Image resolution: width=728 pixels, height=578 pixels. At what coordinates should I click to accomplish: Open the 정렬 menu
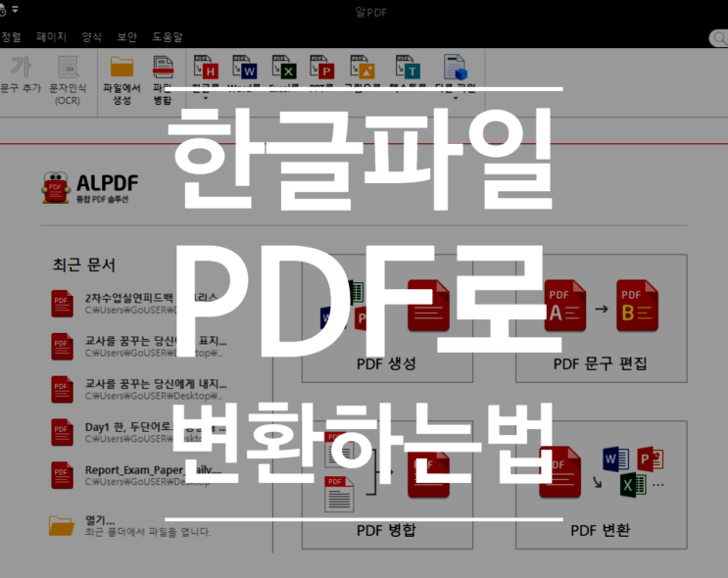point(11,36)
